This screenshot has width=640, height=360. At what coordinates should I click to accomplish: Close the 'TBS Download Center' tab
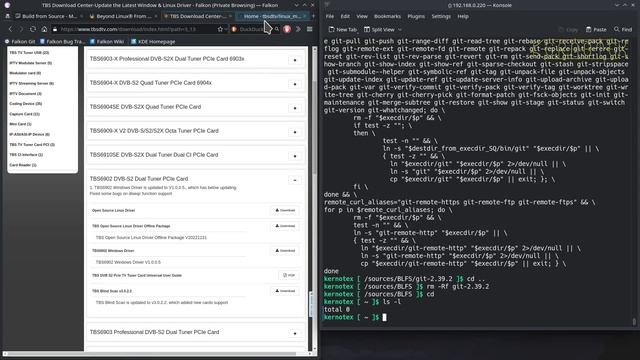[x=230, y=16]
